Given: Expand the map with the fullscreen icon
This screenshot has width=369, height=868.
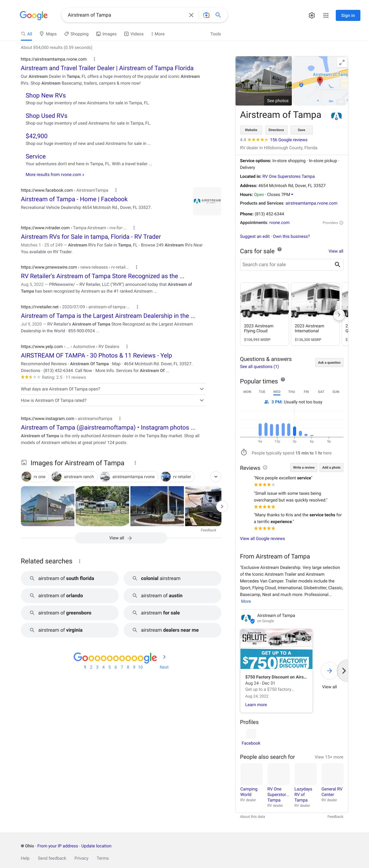Looking at the screenshot, I should point(342,62).
